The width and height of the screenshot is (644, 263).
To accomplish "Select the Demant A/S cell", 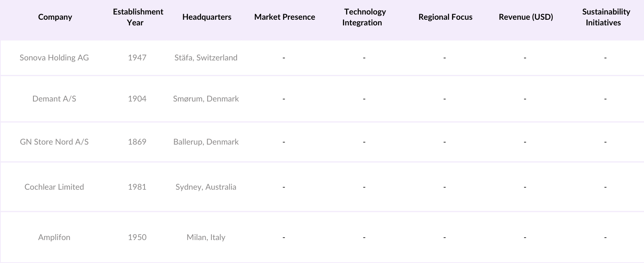I will pos(54,99).
